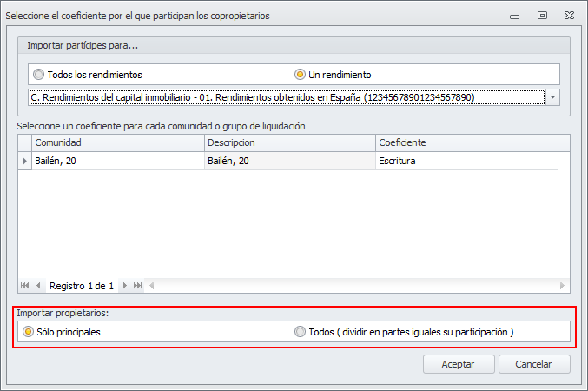Close the dialog with the X icon
The height and width of the screenshot is (391, 588).
pyautogui.click(x=569, y=15)
